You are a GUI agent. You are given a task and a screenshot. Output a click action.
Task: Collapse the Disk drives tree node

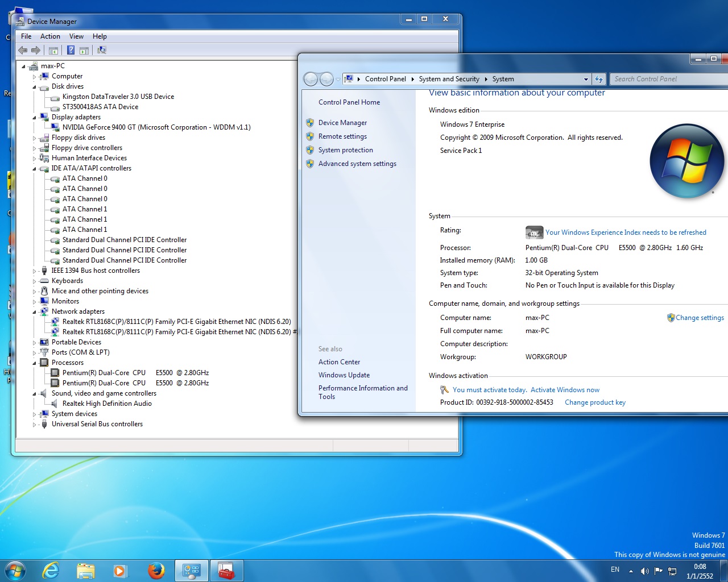(34, 87)
